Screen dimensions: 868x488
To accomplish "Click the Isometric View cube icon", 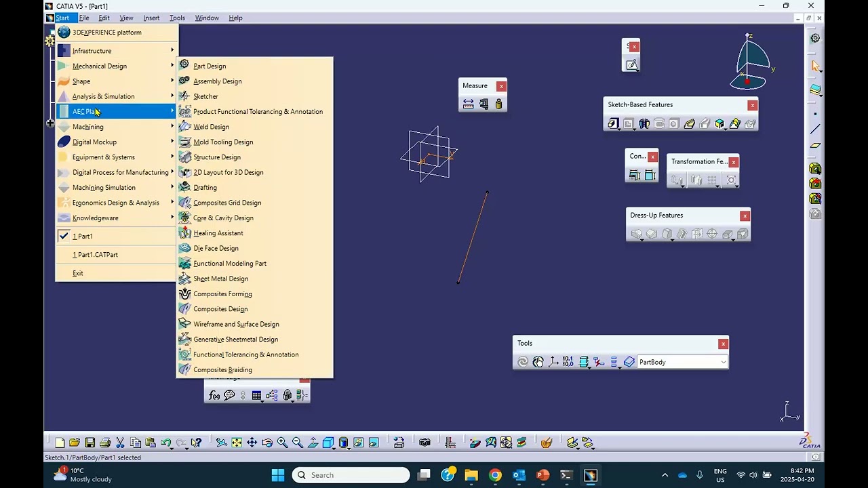I will [x=328, y=443].
